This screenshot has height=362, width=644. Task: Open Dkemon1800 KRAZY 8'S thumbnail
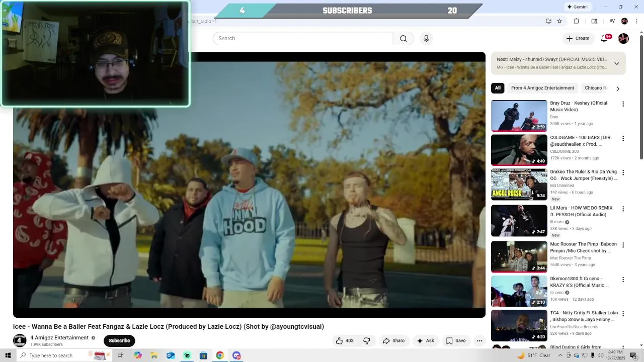pos(519,291)
